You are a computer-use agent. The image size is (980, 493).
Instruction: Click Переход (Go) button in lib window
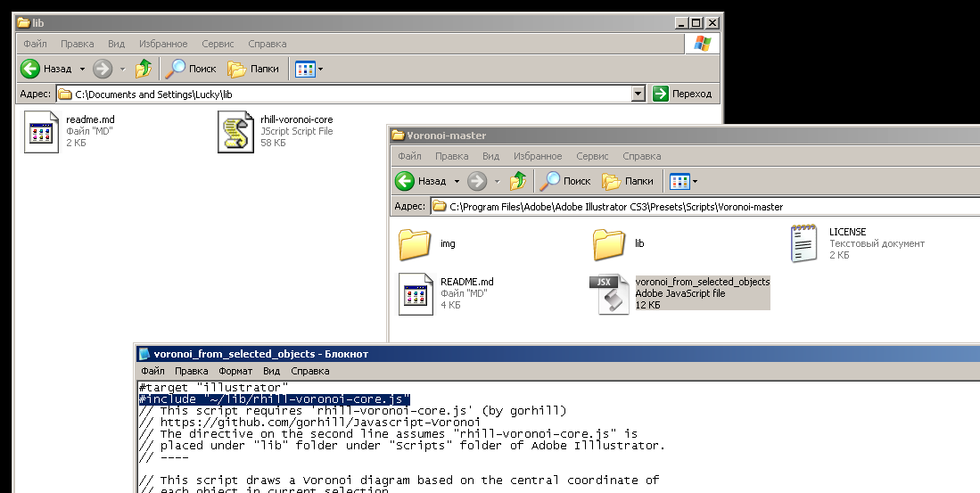682,94
